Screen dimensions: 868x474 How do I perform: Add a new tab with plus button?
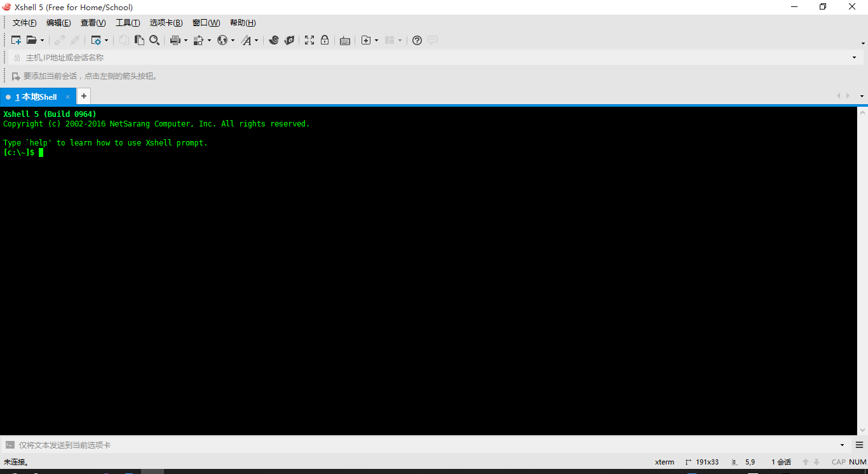83,97
